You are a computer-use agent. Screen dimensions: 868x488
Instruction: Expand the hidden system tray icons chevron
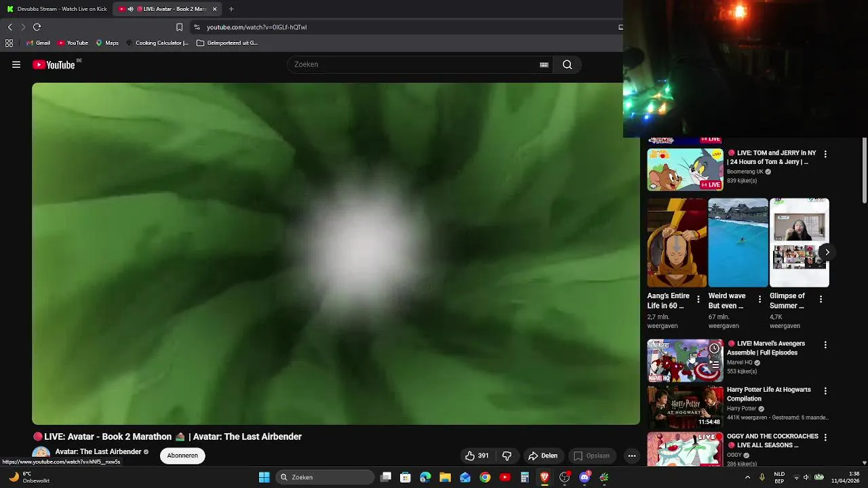point(747,477)
